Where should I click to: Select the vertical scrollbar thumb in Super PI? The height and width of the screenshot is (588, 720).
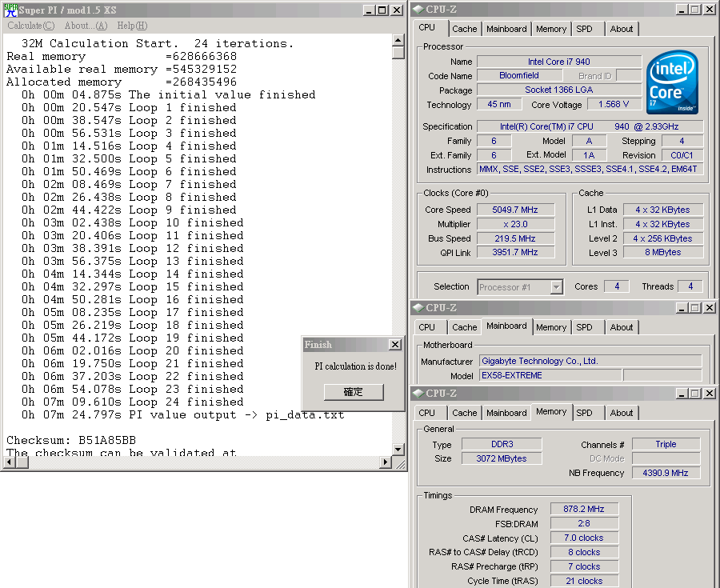[x=398, y=53]
